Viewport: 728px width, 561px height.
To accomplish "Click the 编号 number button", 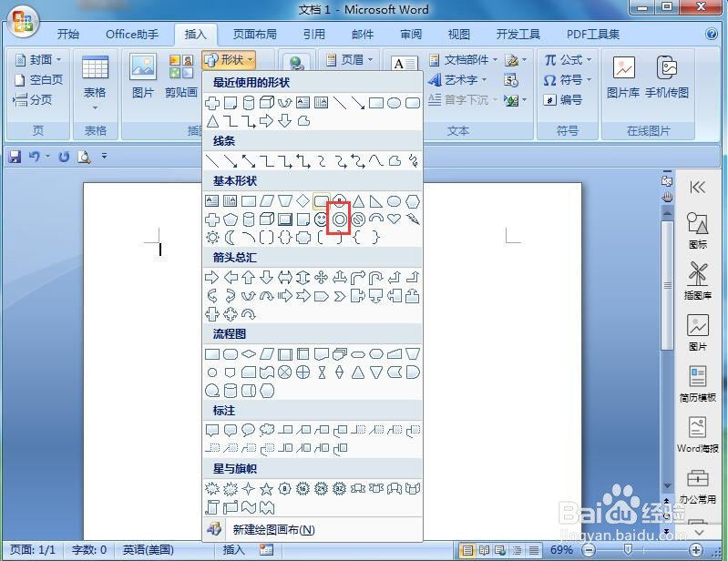I will click(x=563, y=99).
